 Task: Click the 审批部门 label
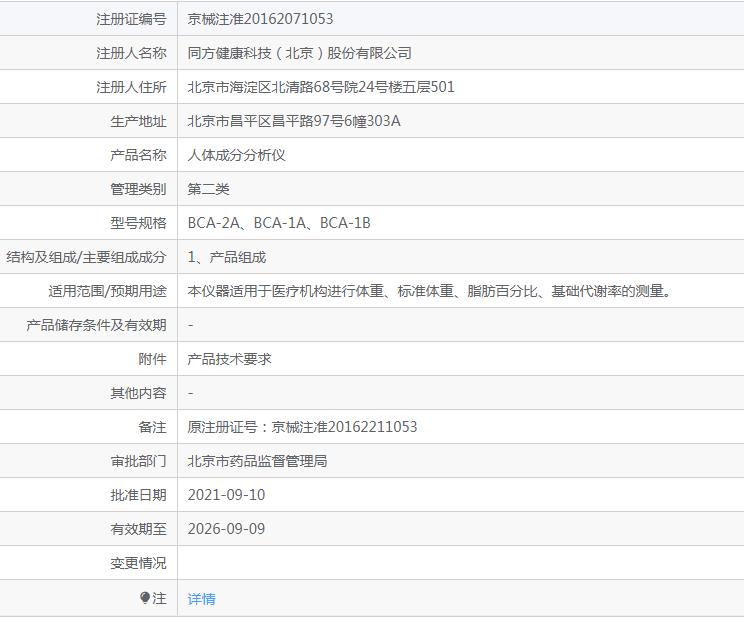click(x=139, y=461)
